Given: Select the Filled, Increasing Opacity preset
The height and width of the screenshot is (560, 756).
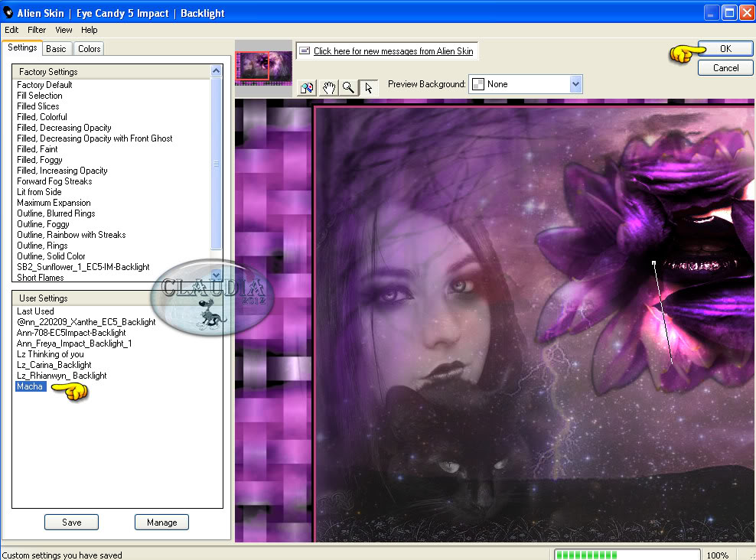Looking at the screenshot, I should [x=62, y=171].
